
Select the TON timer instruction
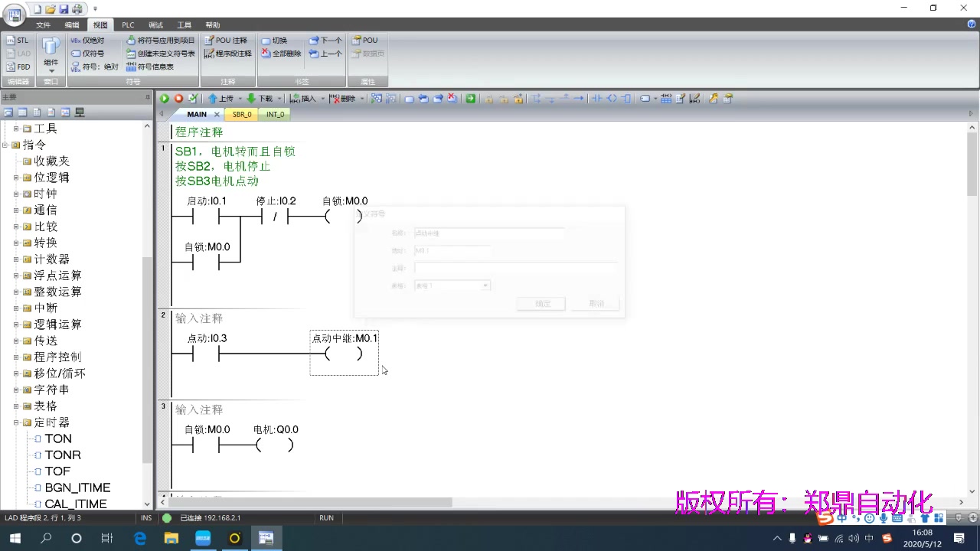click(57, 439)
